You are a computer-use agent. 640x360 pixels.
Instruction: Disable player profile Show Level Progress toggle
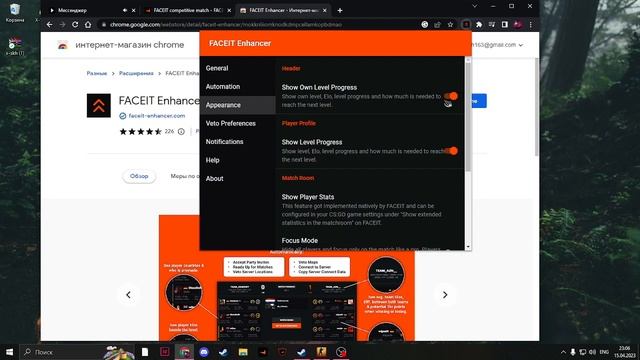[451, 151]
